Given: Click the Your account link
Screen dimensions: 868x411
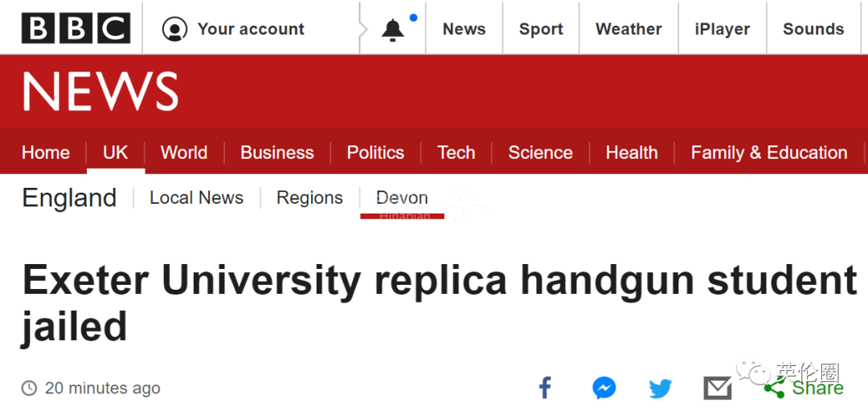Looking at the screenshot, I should (x=251, y=30).
